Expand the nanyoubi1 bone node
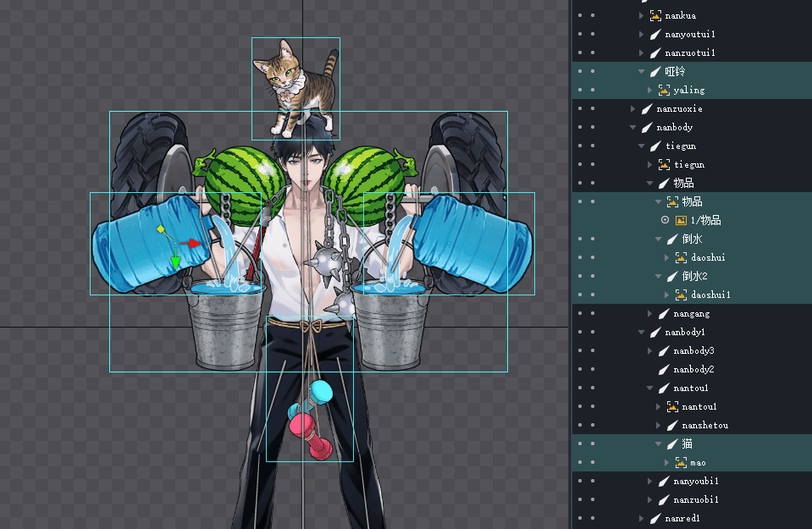Viewport: 812px width, 529px height. click(x=650, y=482)
